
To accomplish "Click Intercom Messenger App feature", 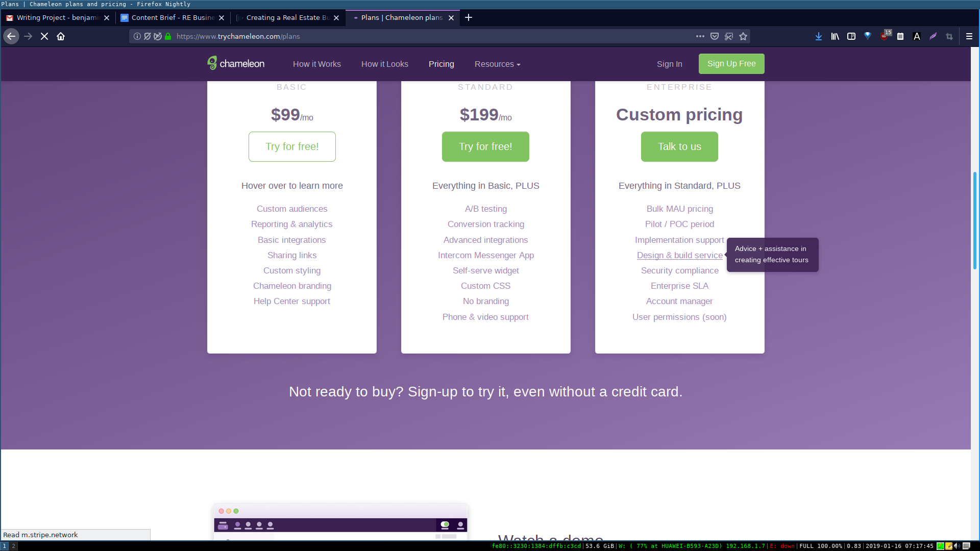I will [485, 255].
